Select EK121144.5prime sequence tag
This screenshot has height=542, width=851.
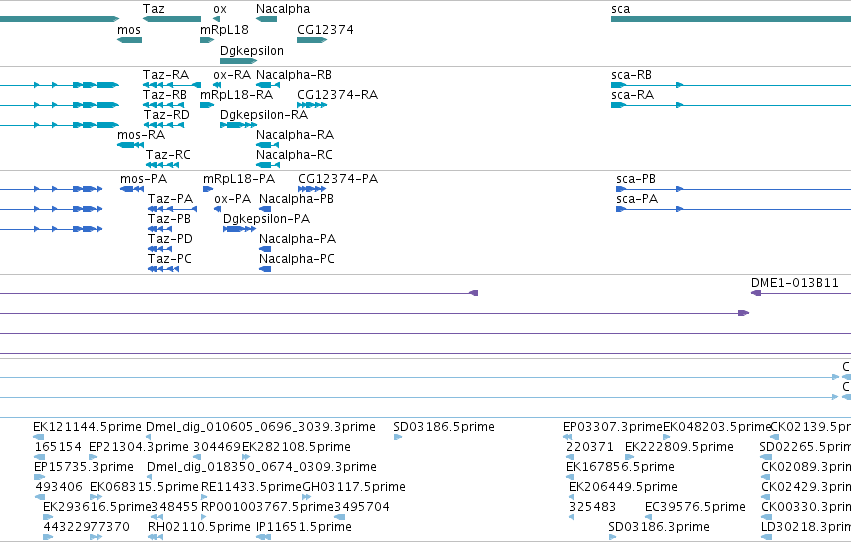point(39,437)
